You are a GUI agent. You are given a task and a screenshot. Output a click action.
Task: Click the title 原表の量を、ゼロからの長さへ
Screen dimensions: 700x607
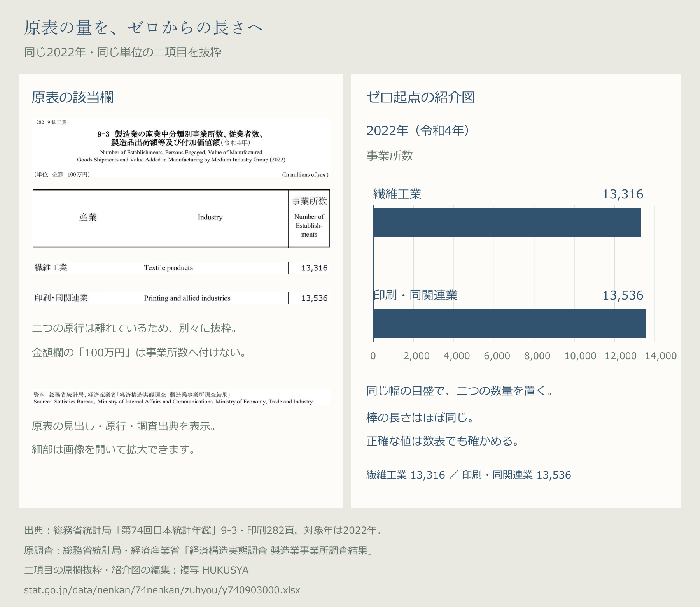coord(144,28)
